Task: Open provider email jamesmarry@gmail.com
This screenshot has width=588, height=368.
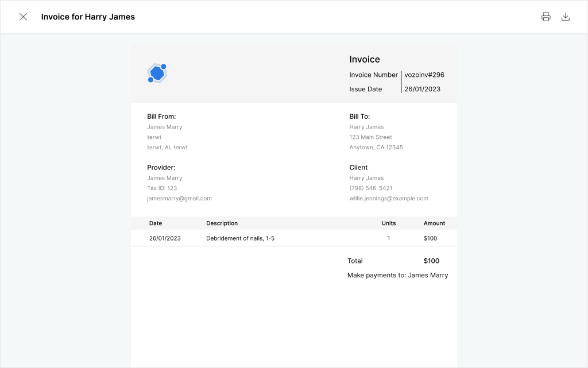Action: pos(180,198)
